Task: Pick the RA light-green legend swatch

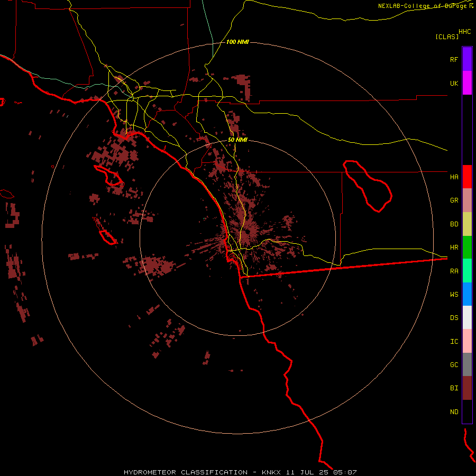Action: point(467,271)
